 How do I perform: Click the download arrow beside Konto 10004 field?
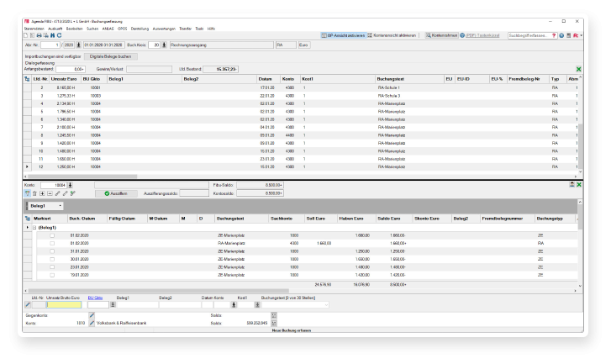pos(70,184)
